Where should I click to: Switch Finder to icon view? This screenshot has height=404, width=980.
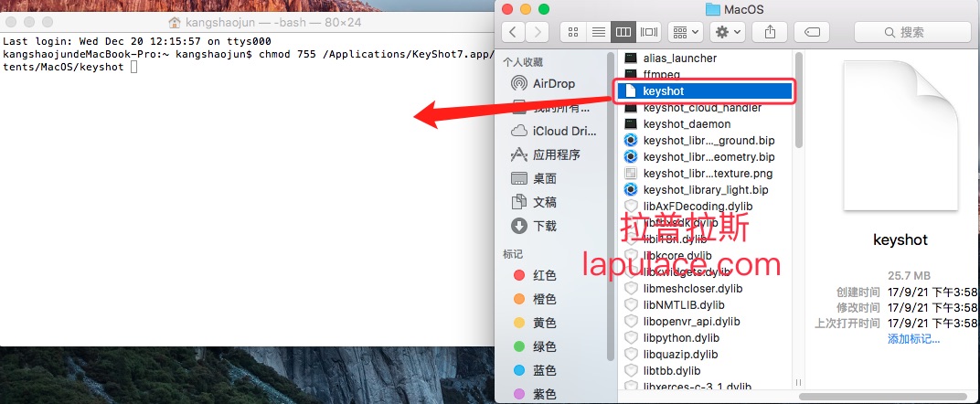[572, 32]
